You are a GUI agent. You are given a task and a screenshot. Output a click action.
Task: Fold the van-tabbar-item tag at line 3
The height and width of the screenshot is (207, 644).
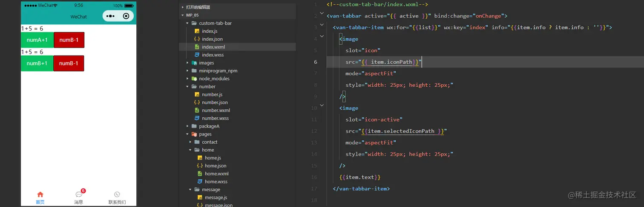coord(322,26)
